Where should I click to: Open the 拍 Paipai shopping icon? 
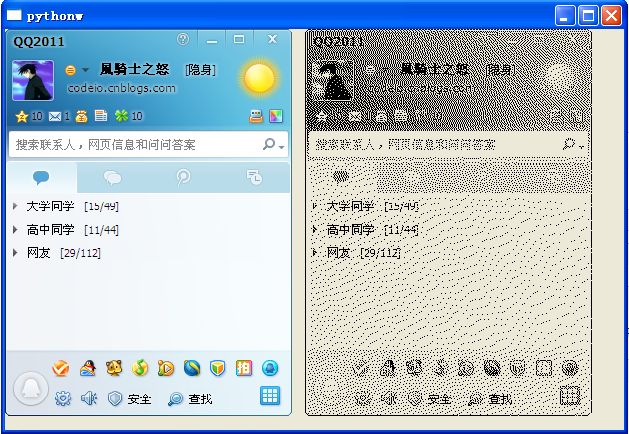[244, 368]
